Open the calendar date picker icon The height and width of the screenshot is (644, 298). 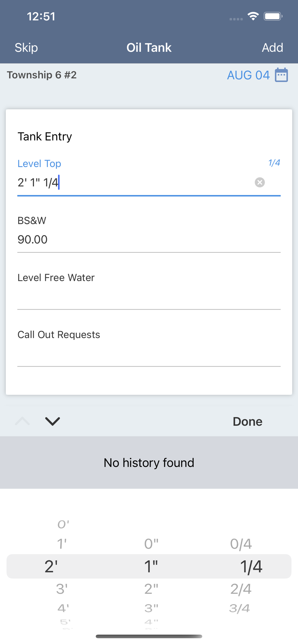[x=281, y=75]
